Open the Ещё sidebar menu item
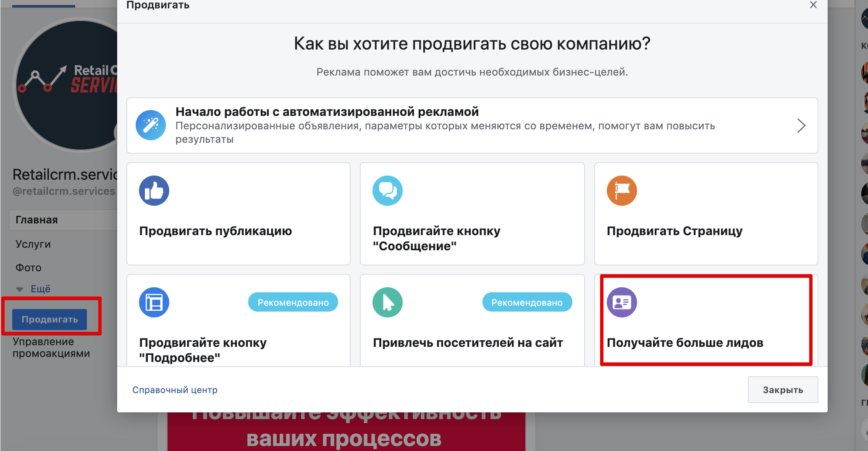868x451 pixels. (41, 289)
